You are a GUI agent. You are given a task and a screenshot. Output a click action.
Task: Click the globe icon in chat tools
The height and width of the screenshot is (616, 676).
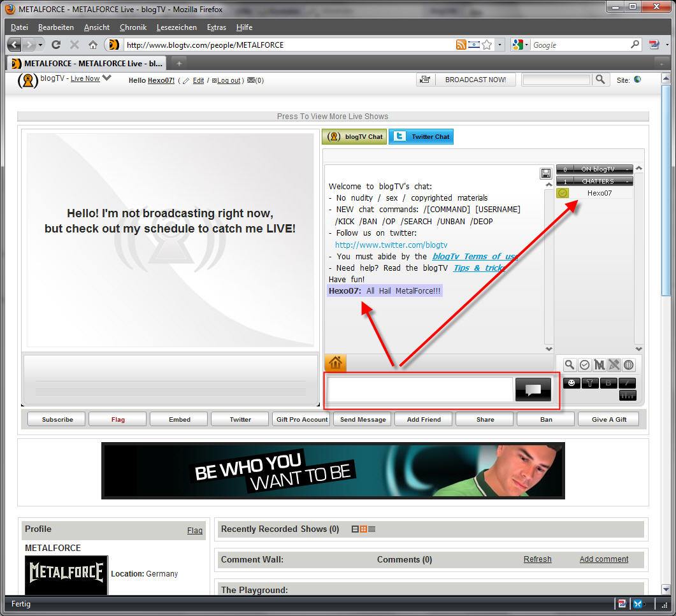[x=628, y=365]
